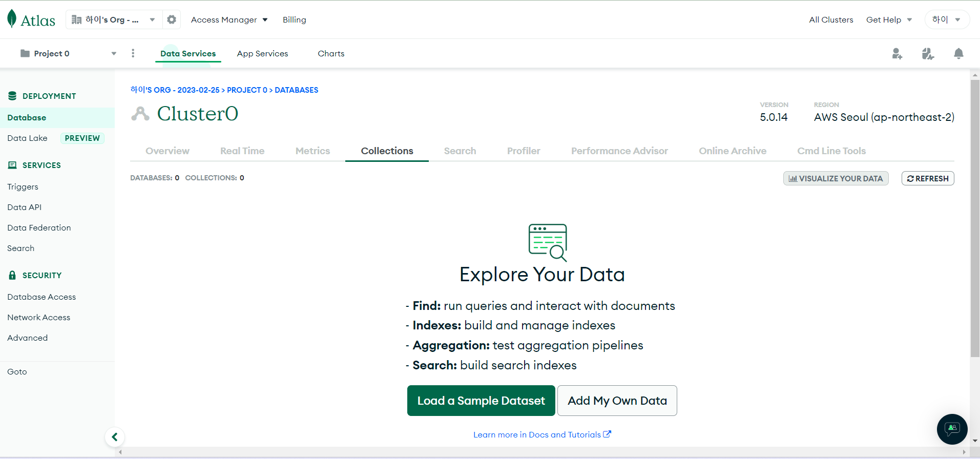Open the Real Time tab
The image size is (980, 459).
(x=242, y=151)
